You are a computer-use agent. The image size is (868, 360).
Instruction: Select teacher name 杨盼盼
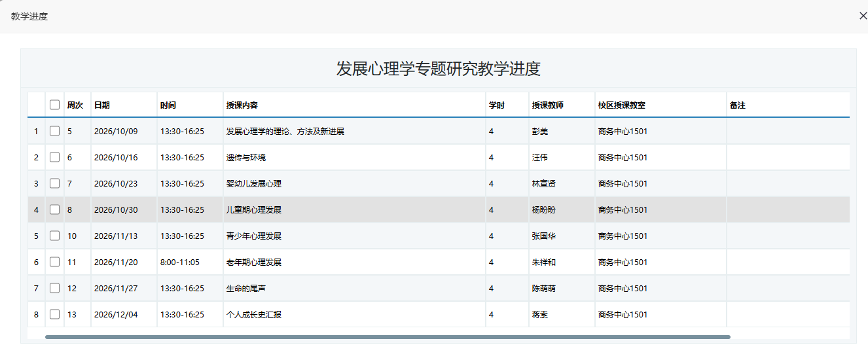pyautogui.click(x=544, y=210)
